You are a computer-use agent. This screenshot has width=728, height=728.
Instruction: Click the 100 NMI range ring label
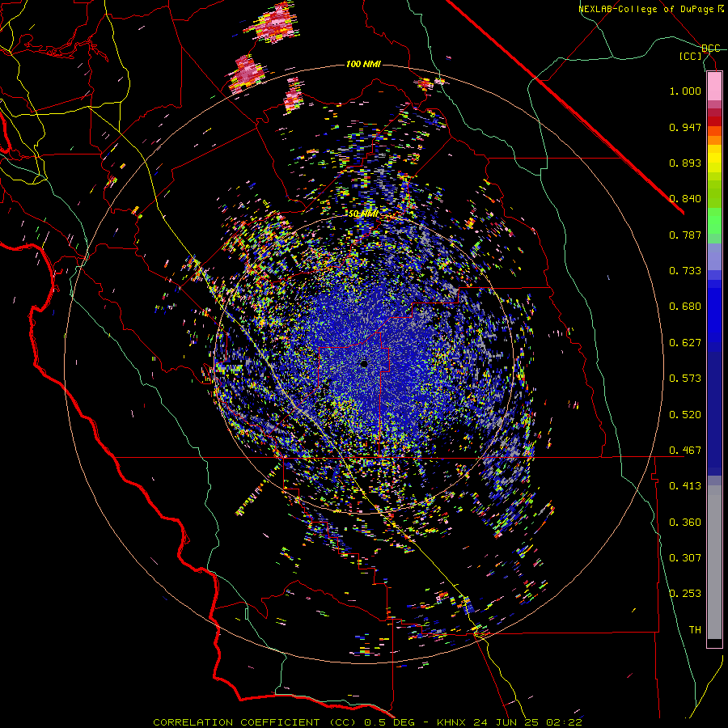coord(363,64)
